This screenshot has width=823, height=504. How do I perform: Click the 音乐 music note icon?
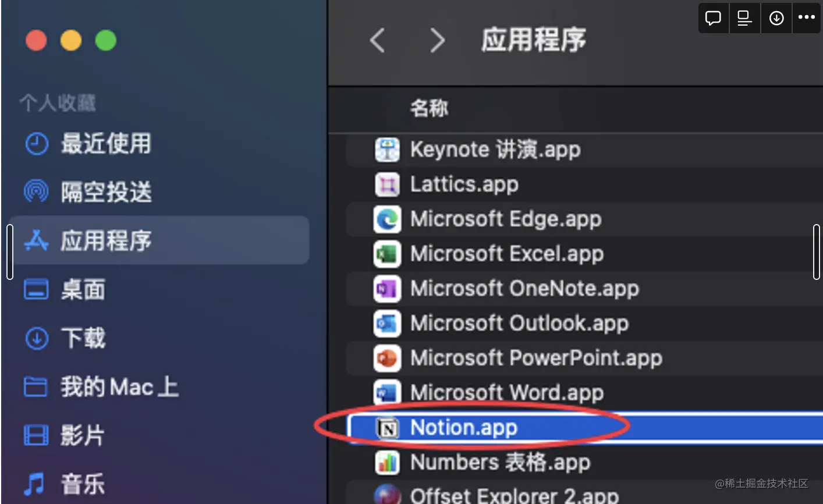click(34, 483)
